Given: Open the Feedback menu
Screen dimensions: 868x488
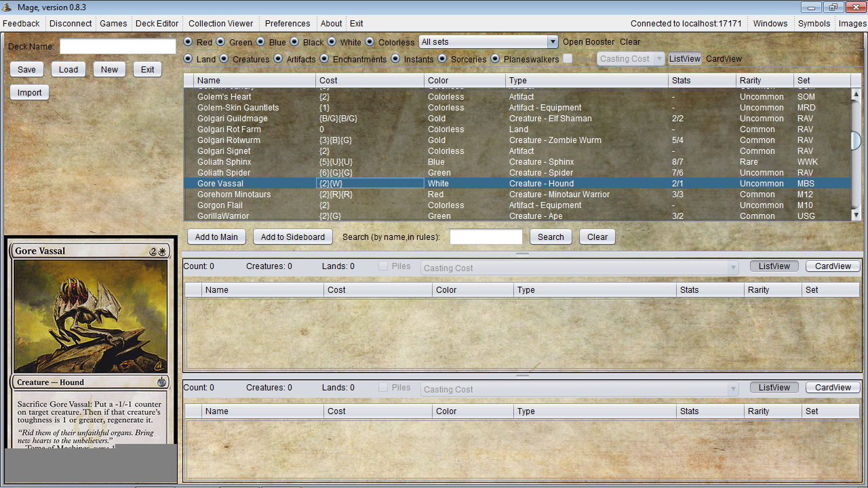Looking at the screenshot, I should coord(22,23).
